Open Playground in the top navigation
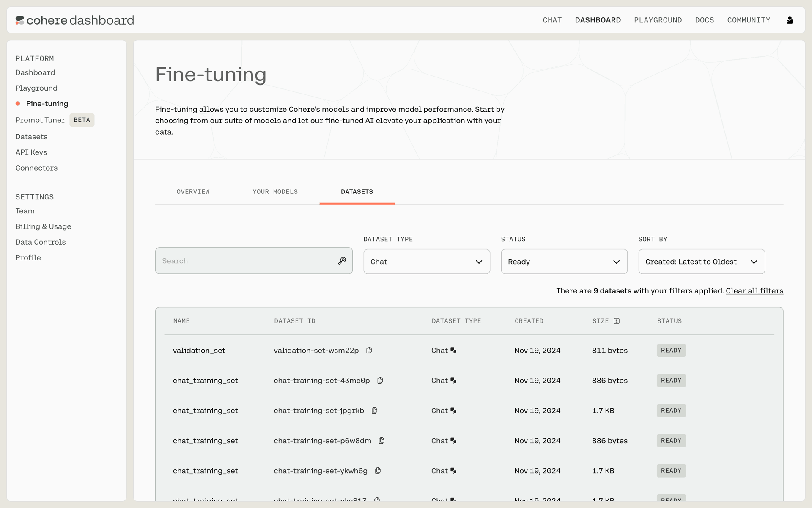This screenshot has width=812, height=508. [x=658, y=20]
